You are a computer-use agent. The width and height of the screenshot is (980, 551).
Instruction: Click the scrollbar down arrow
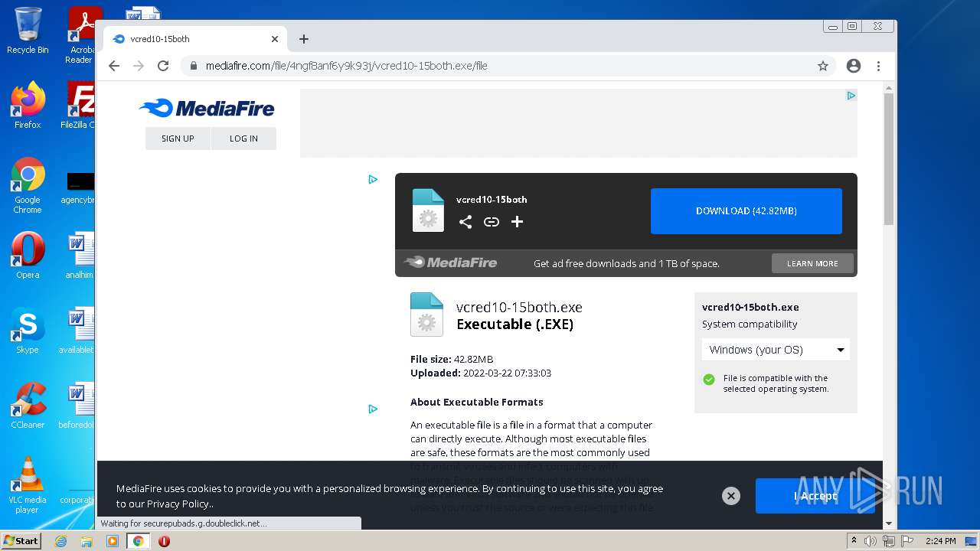click(889, 523)
